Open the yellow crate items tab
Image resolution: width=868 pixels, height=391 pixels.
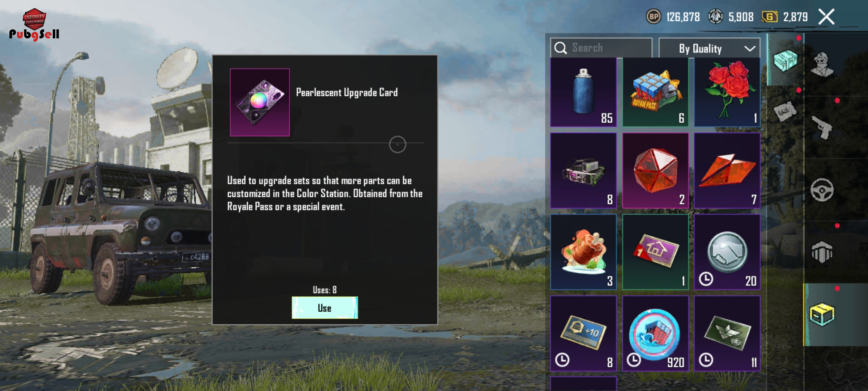coord(822,314)
